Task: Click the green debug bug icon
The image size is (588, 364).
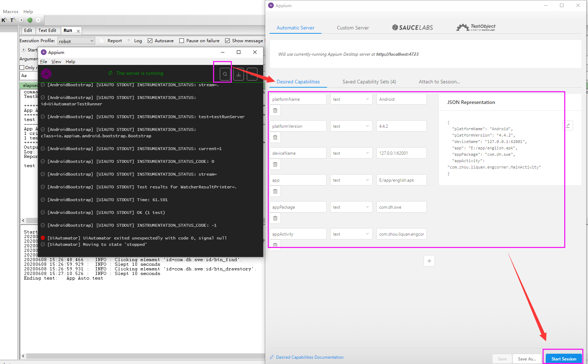Action: 30,20
